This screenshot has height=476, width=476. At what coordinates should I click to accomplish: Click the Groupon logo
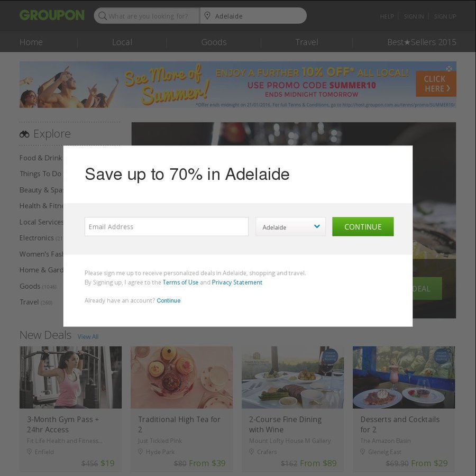coord(52,15)
